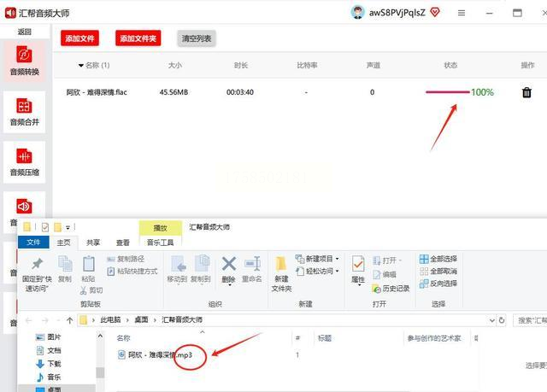Image resolution: width=547 pixels, height=392 pixels.
Task: Click the navigation pane scrollbar up arrow
Action: click(100, 336)
